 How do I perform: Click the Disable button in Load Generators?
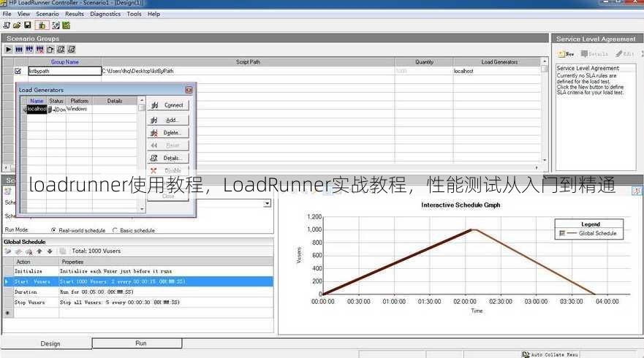168,170
